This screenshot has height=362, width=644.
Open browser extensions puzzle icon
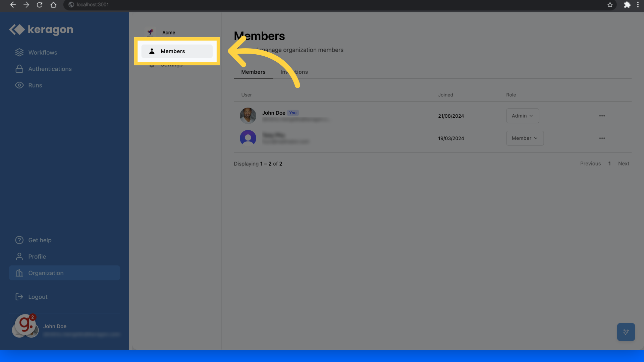[627, 5]
